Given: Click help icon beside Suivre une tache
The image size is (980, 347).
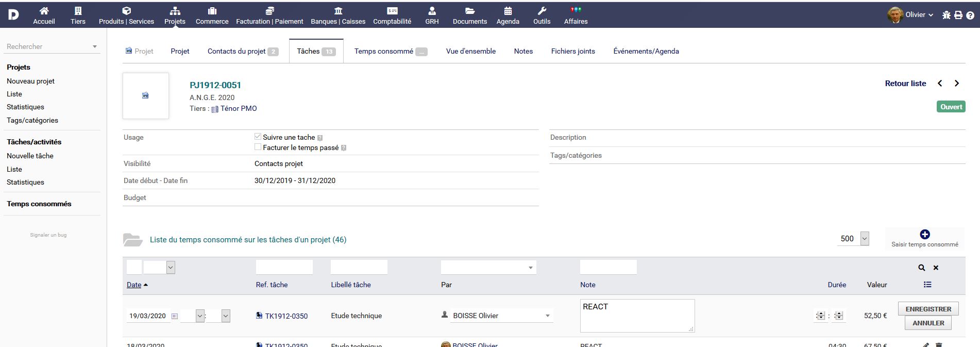Looking at the screenshot, I should [x=320, y=138].
